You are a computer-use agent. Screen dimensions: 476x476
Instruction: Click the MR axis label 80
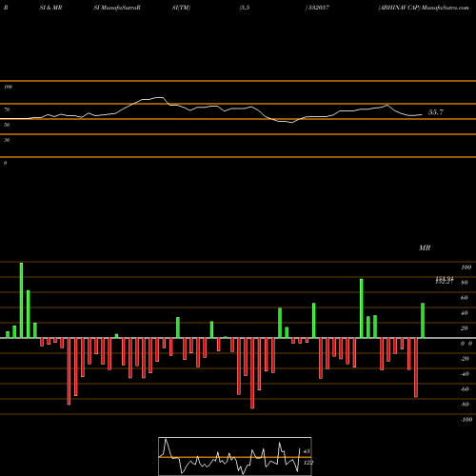(x=465, y=283)
